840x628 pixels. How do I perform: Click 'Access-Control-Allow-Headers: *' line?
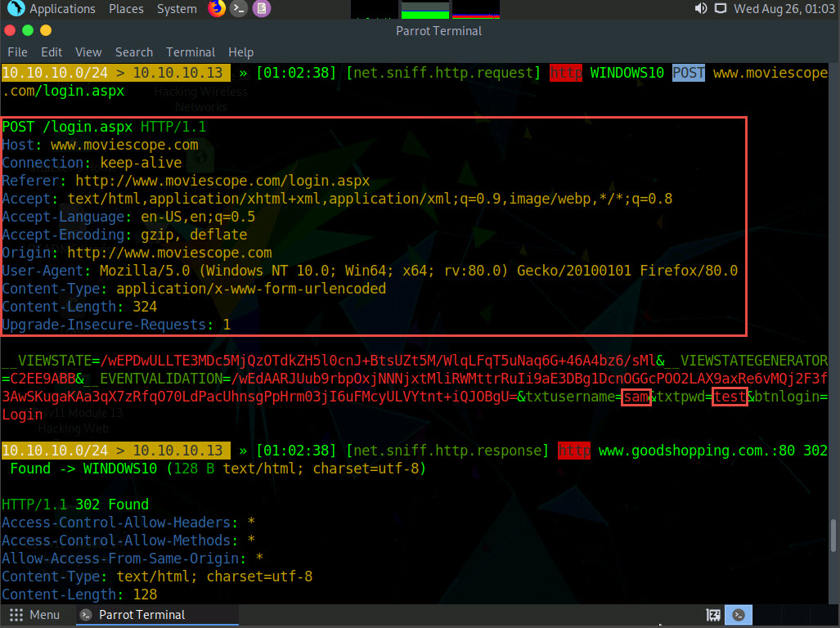coord(128,523)
